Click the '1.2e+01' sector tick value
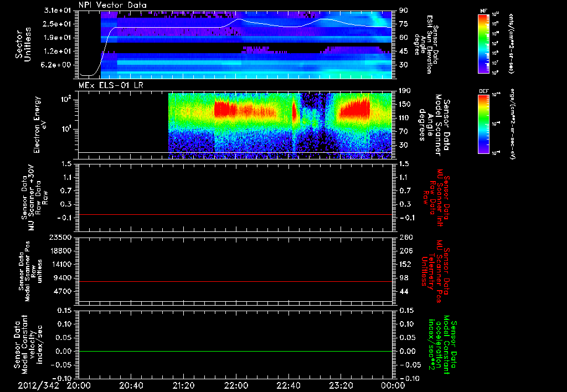The height and width of the screenshot is (392, 567). (58, 51)
